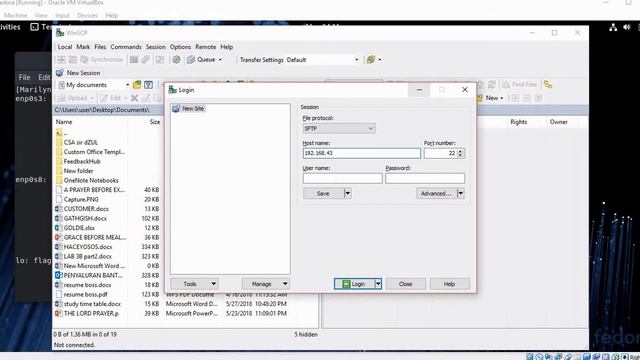Click the Fedora network icon in top bar
This screenshot has height=360, width=640.
click(613, 27)
